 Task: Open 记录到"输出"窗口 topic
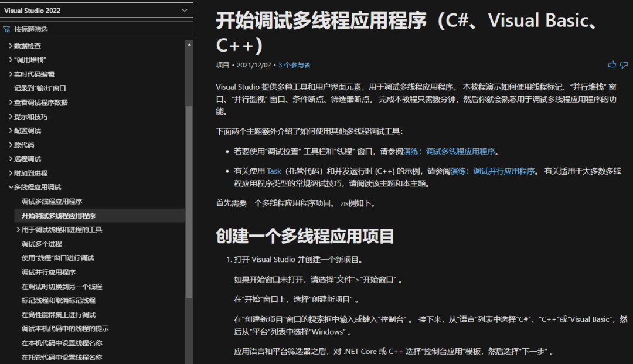[40, 88]
